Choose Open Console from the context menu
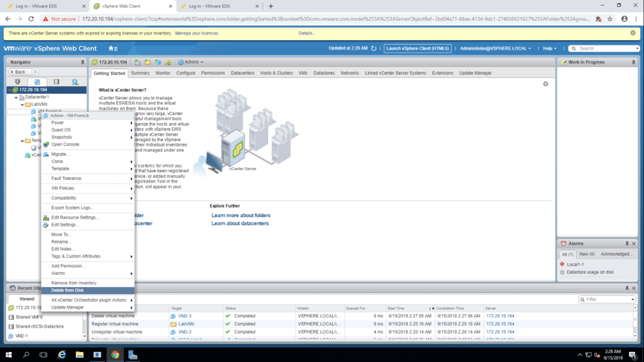 point(65,145)
